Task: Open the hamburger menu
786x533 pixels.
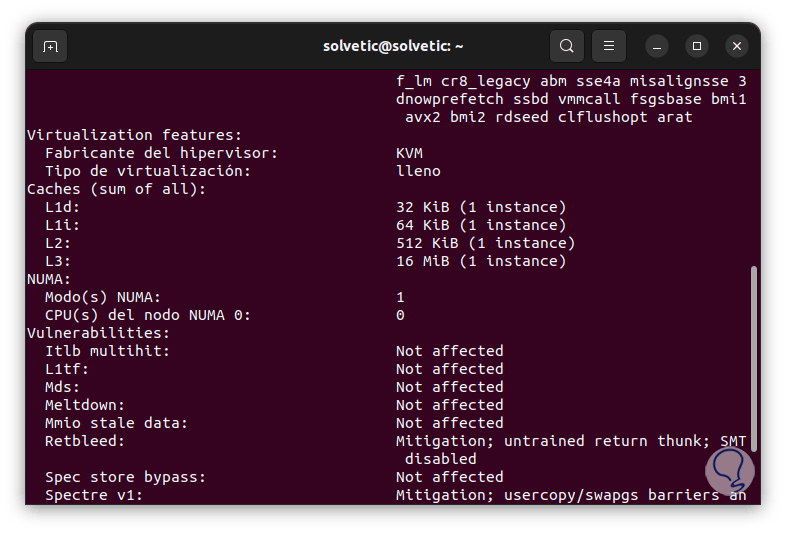Action: point(608,46)
